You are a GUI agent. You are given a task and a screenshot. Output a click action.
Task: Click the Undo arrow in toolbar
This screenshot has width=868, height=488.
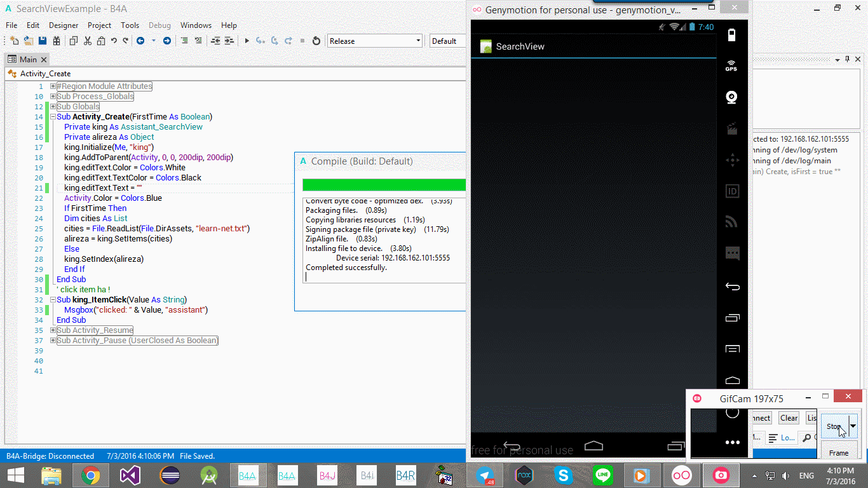tap(114, 41)
